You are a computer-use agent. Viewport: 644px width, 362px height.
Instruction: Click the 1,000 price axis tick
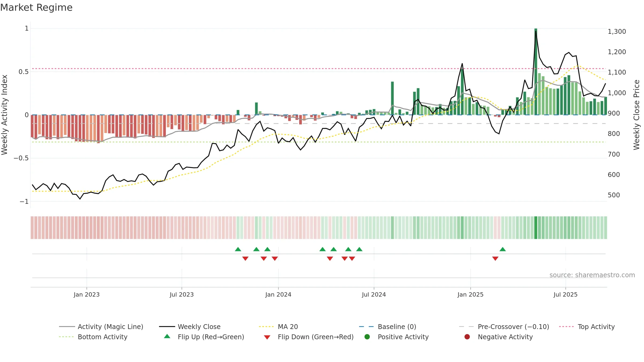pos(617,93)
